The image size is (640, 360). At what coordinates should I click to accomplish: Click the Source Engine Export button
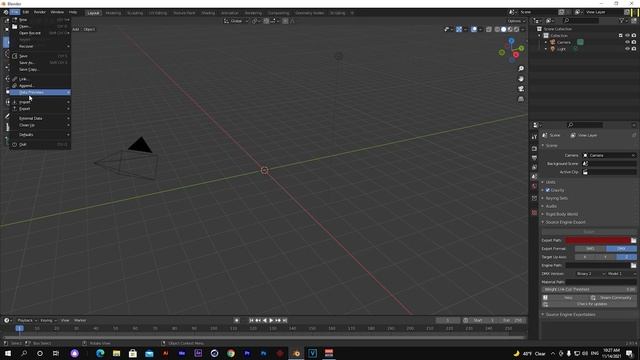[589, 232]
